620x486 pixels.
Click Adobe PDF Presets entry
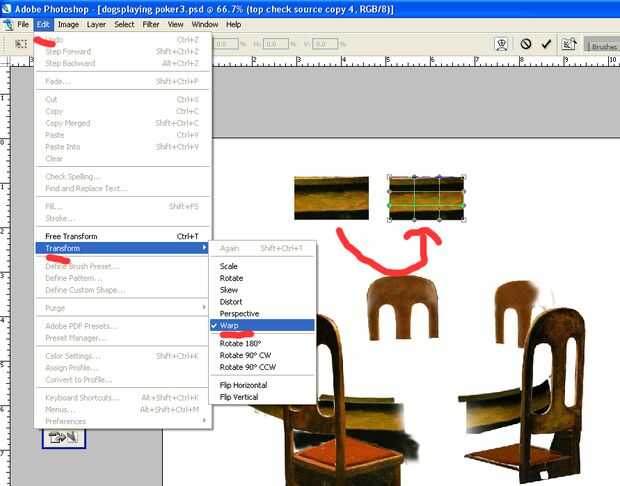[122, 326]
